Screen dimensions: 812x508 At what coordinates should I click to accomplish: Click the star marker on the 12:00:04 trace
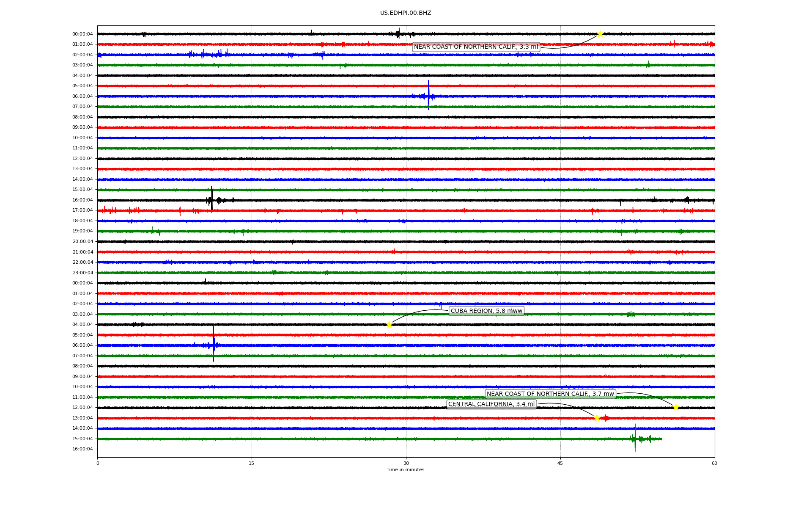[675, 407]
